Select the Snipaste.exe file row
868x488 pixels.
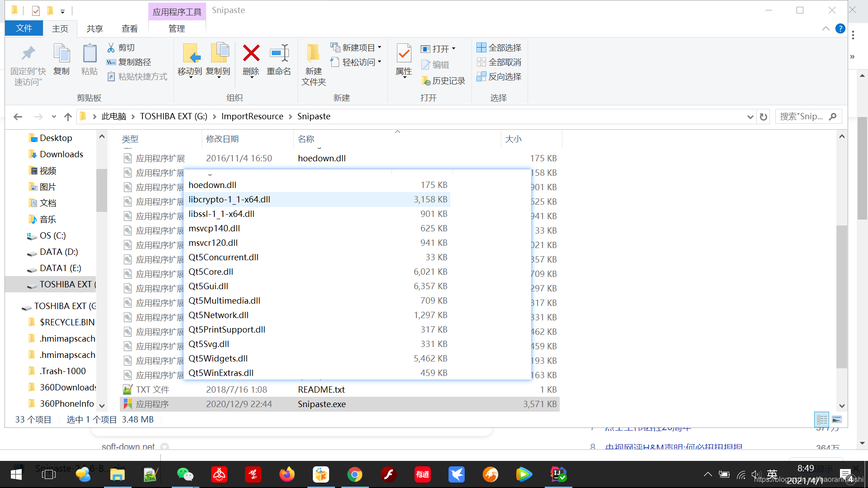pyautogui.click(x=340, y=404)
